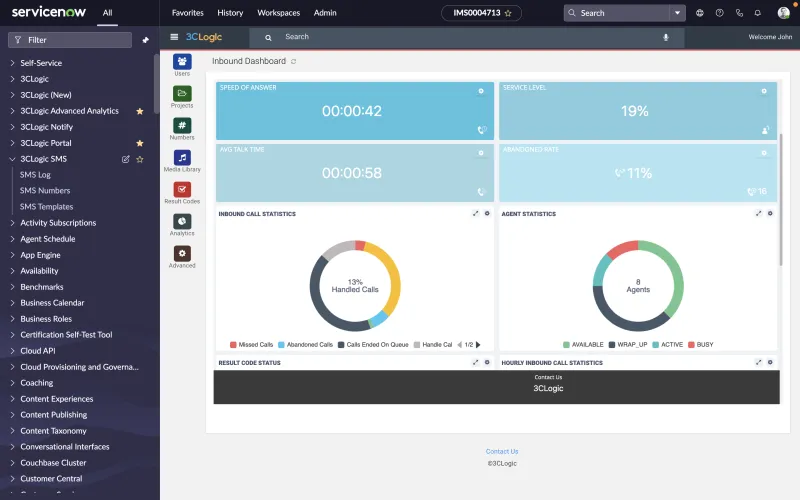Collapse the 3CLogic SMS menu
The width and height of the screenshot is (800, 500).
click(x=12, y=159)
